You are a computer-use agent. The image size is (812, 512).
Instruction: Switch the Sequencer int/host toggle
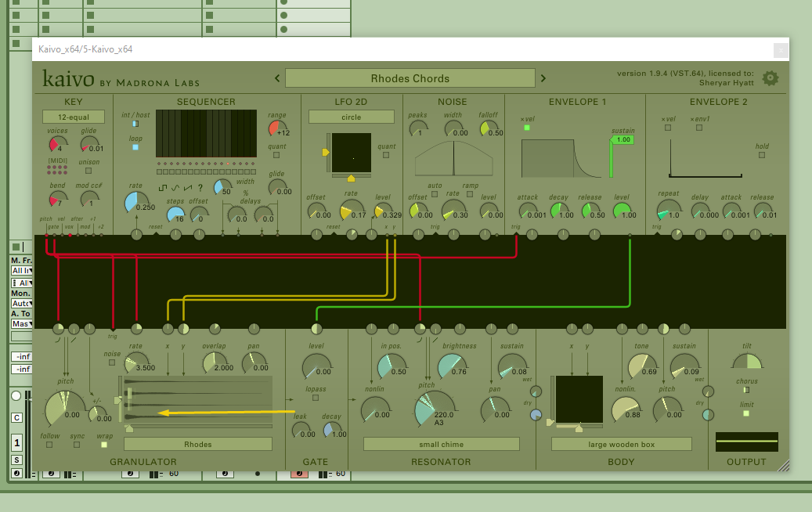click(x=135, y=124)
